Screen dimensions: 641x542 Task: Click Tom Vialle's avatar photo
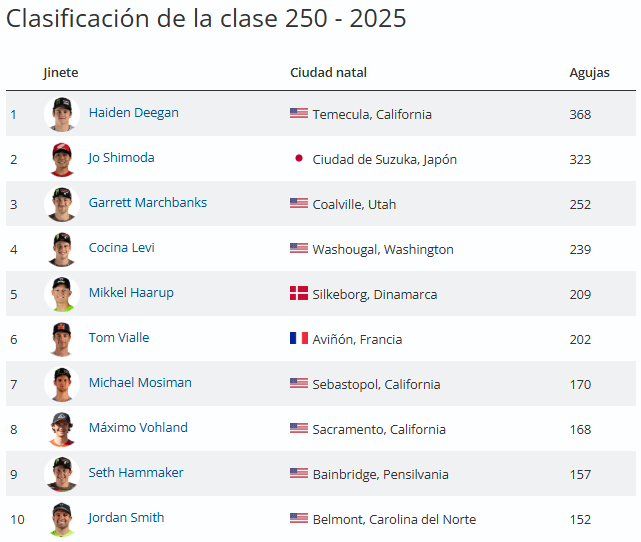pyautogui.click(x=62, y=339)
